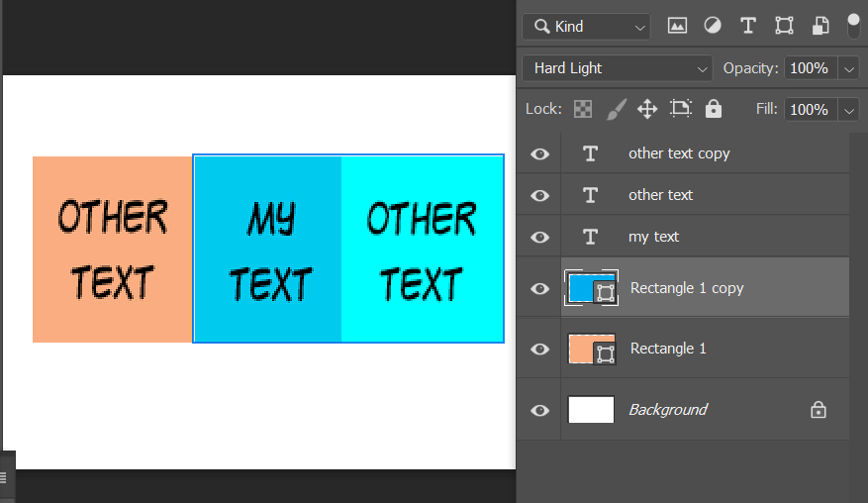
Task: Lock image pixels with brush icon
Action: click(616, 109)
